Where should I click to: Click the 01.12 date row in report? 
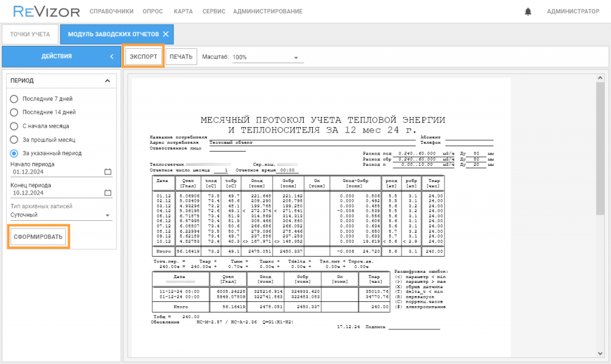point(300,196)
